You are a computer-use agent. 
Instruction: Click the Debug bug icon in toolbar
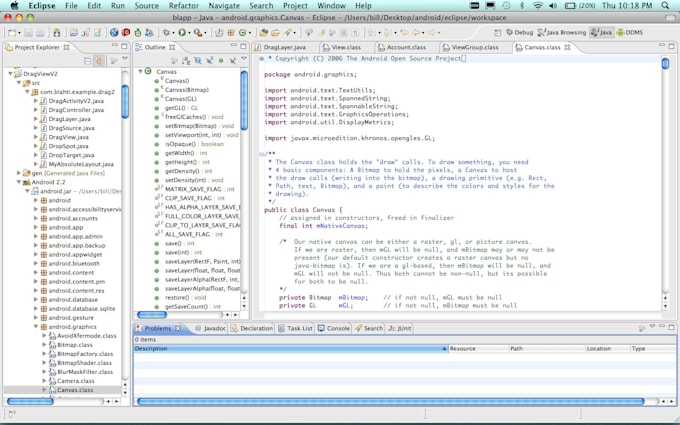click(x=164, y=33)
